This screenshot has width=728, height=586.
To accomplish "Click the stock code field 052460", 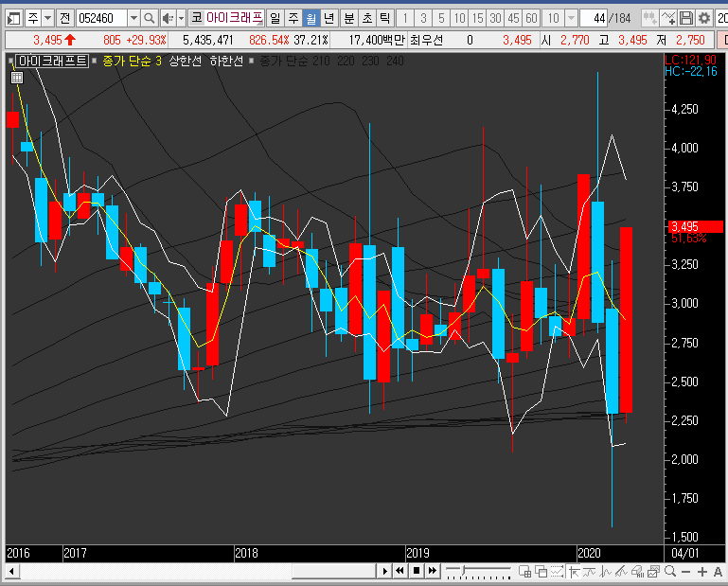I will click(x=101, y=19).
